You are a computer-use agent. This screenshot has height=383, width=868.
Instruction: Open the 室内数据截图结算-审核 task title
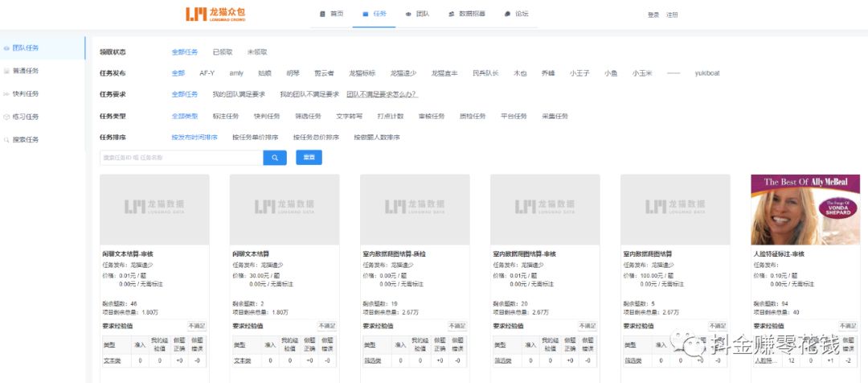[524, 254]
